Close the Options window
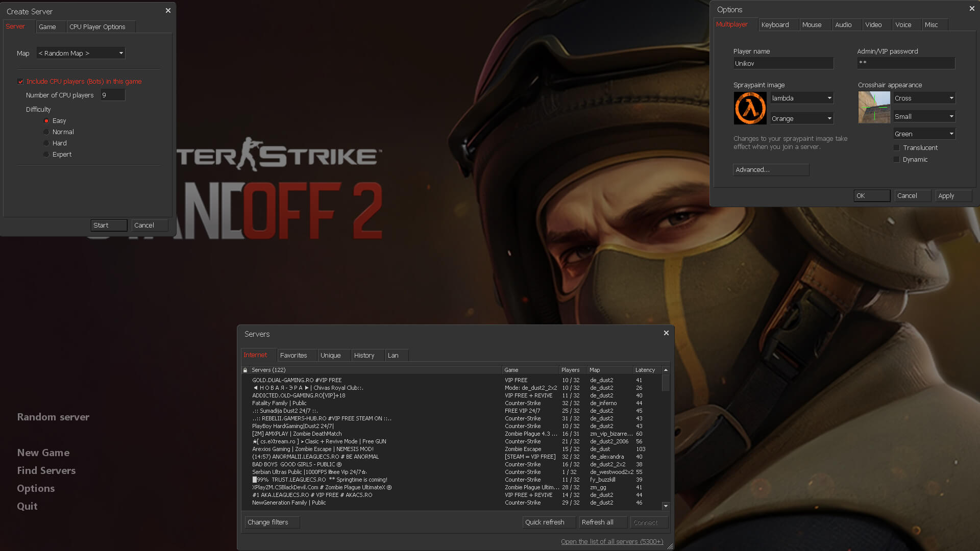Image resolution: width=980 pixels, height=551 pixels. 972,9
